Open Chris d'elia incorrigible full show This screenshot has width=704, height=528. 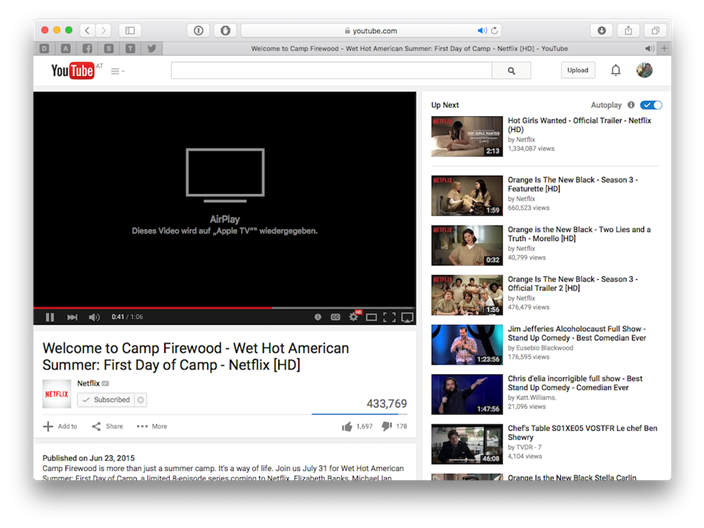575,383
